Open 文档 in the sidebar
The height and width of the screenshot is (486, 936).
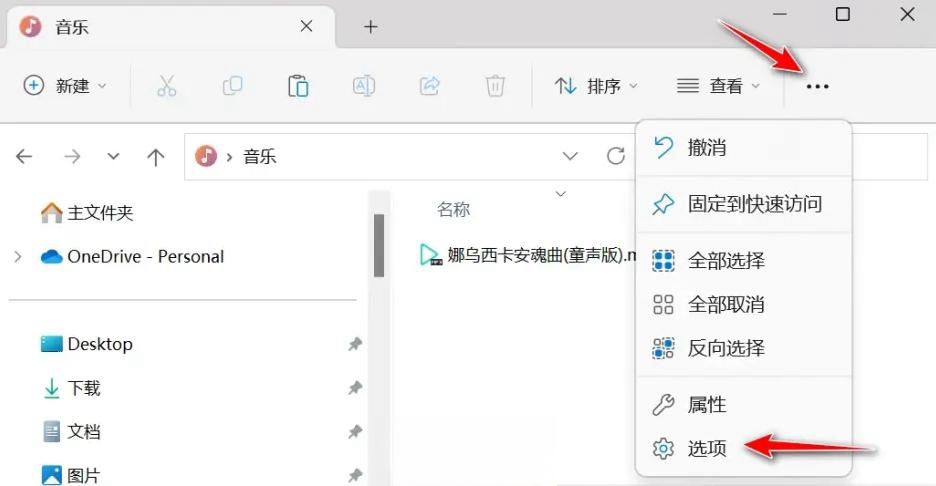72,431
